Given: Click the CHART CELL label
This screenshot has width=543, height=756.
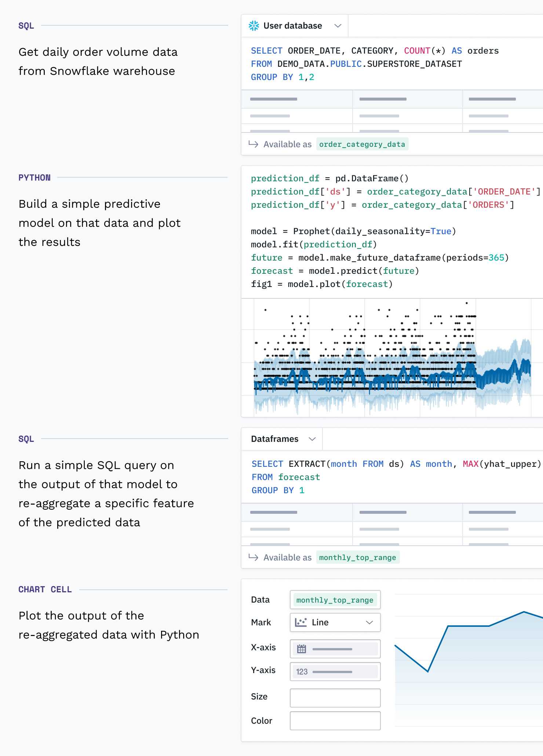Looking at the screenshot, I should pos(45,589).
